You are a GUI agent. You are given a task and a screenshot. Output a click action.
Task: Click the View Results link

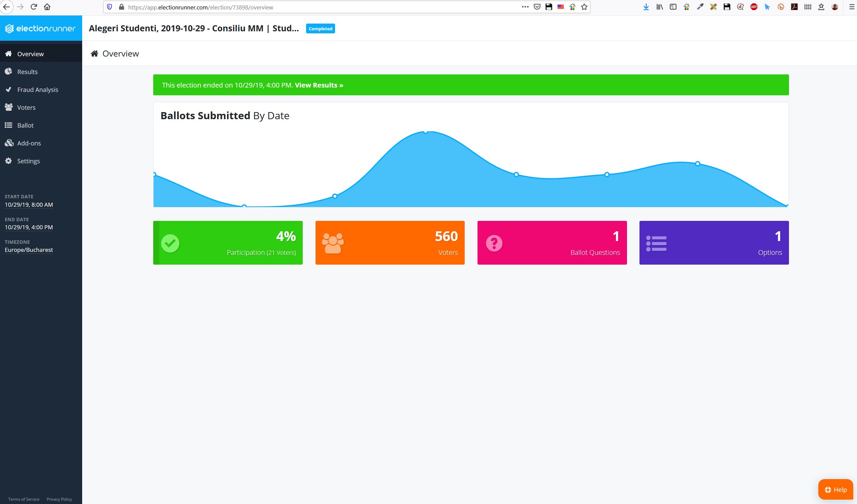tap(319, 85)
